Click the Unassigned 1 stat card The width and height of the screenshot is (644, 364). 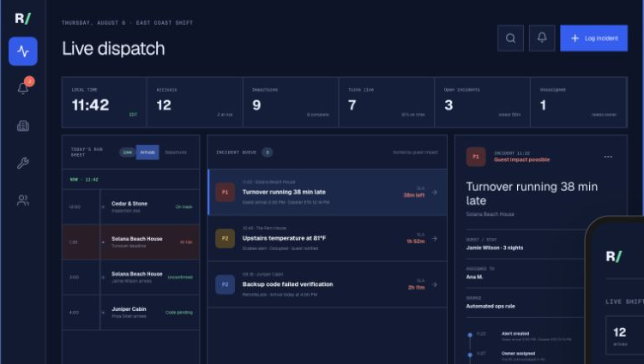coord(579,102)
